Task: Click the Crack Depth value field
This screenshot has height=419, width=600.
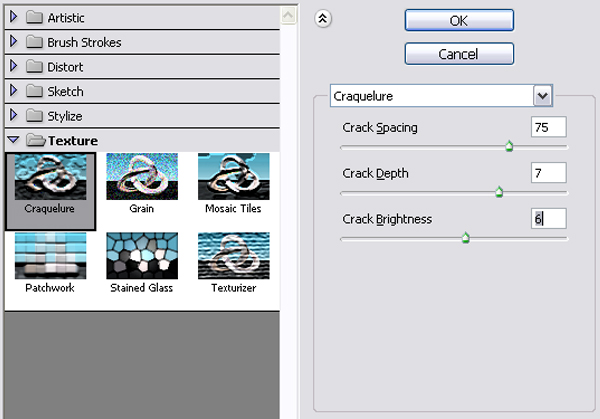Action: point(549,173)
